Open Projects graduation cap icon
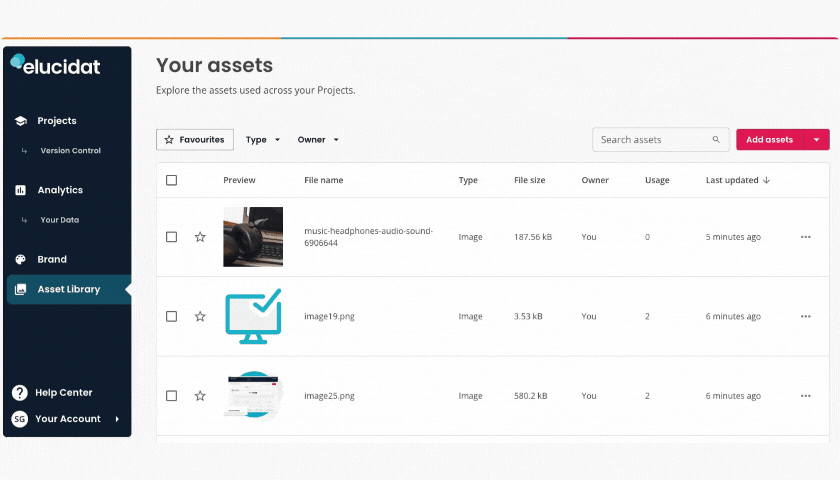The width and height of the screenshot is (840, 480). click(21, 121)
